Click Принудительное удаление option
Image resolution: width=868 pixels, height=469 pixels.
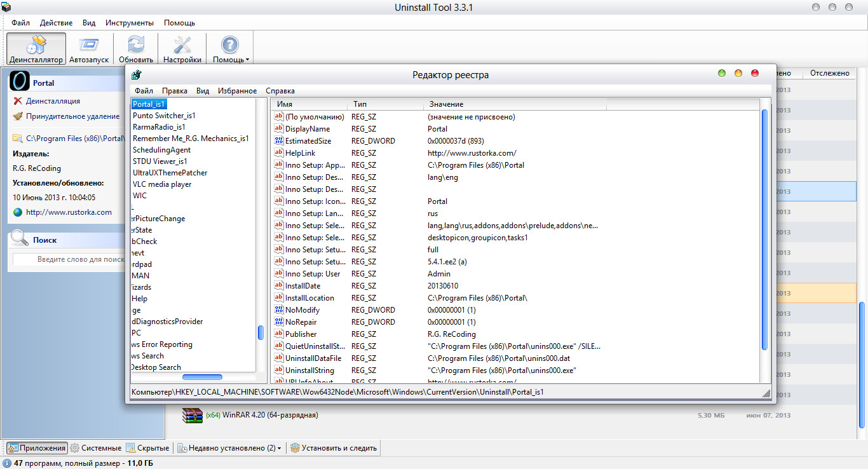tap(72, 116)
